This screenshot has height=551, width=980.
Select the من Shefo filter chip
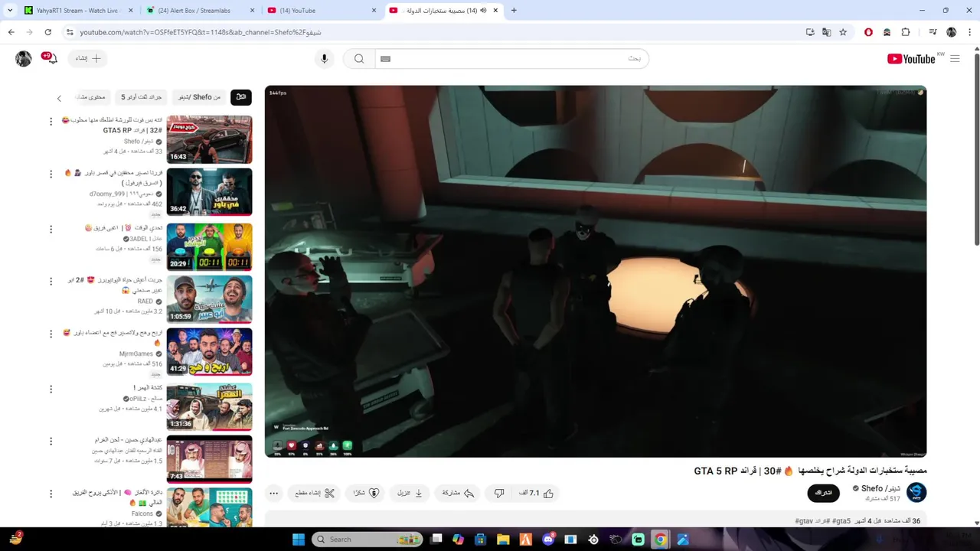[199, 97]
